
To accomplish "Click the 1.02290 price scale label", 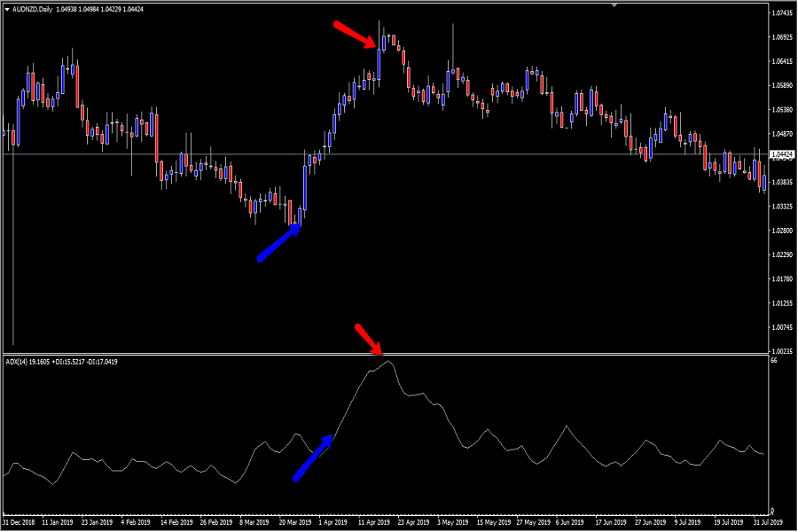I will [783, 254].
